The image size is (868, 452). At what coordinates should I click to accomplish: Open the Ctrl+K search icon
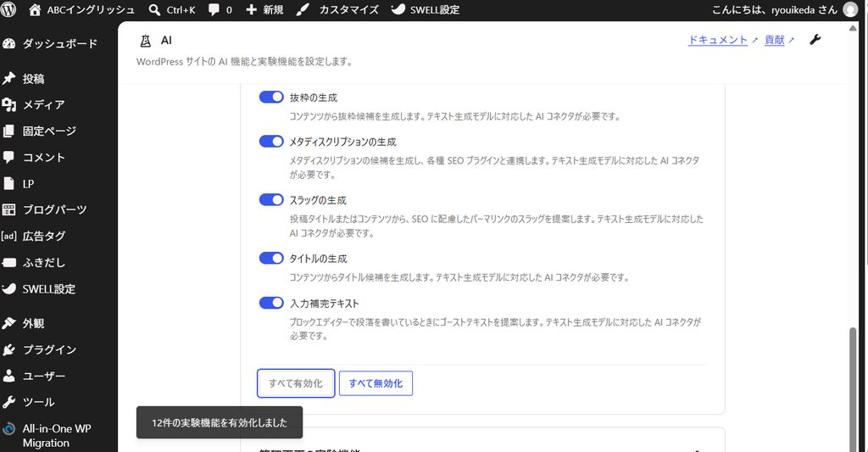pos(154,9)
